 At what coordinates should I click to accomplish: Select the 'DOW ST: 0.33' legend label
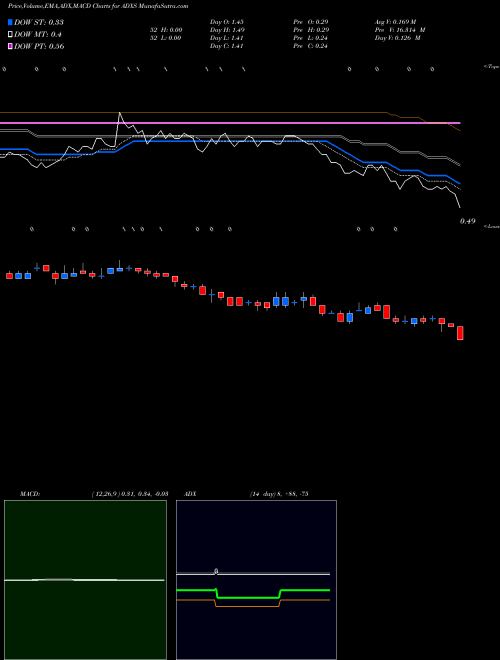39,22
